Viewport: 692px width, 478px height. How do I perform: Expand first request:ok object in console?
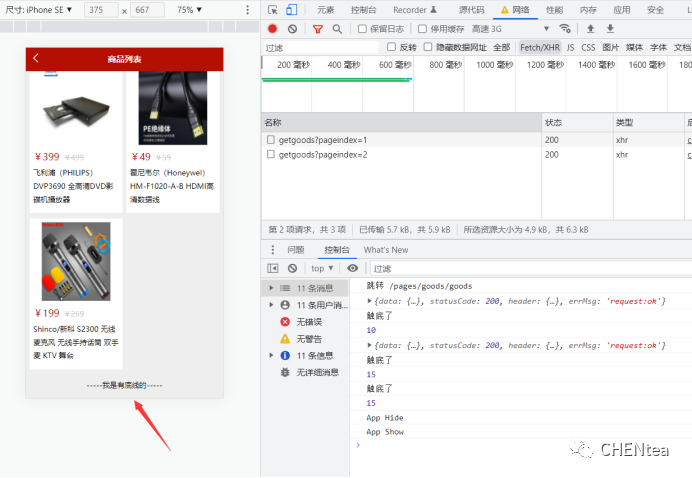pyautogui.click(x=369, y=301)
